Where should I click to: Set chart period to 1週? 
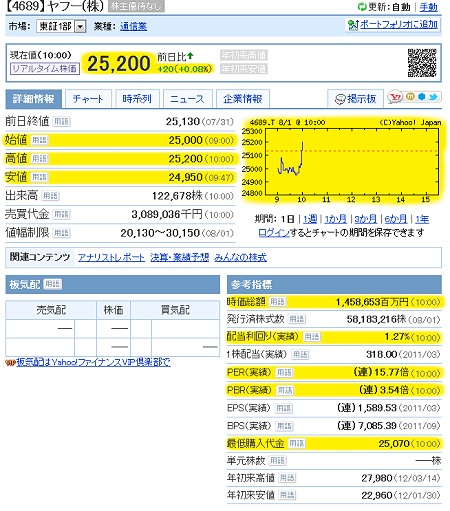coord(310,219)
